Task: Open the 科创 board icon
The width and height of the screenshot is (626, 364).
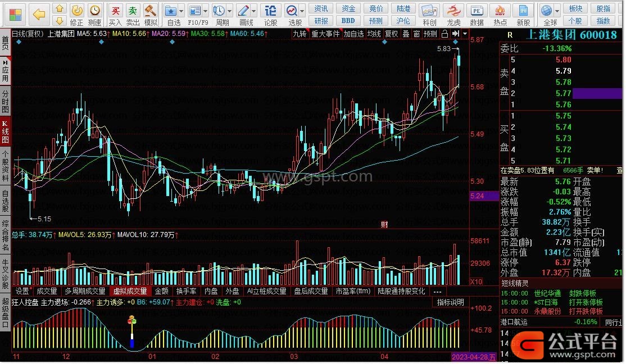Action: pos(429,15)
